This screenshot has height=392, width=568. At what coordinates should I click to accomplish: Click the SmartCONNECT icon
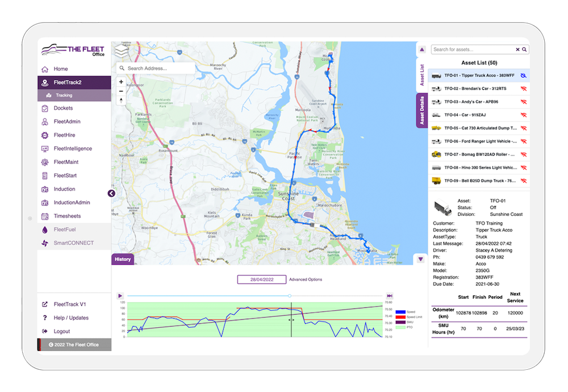point(45,243)
